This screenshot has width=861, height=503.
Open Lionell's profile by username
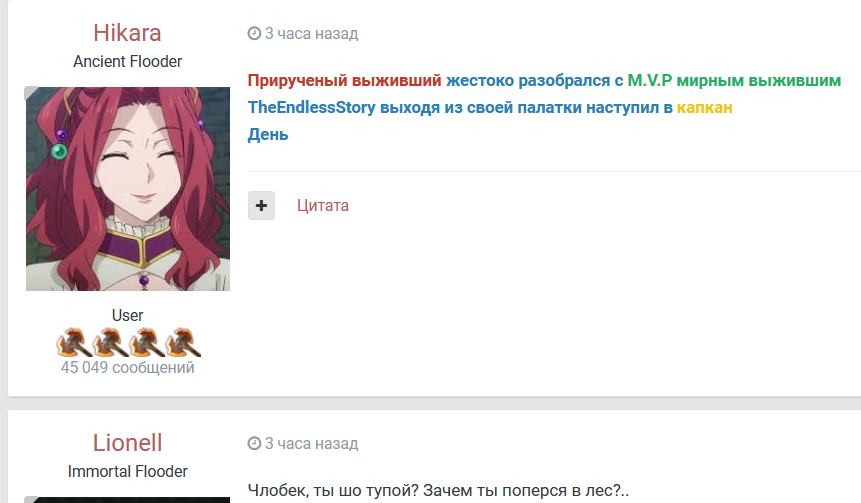(x=127, y=443)
